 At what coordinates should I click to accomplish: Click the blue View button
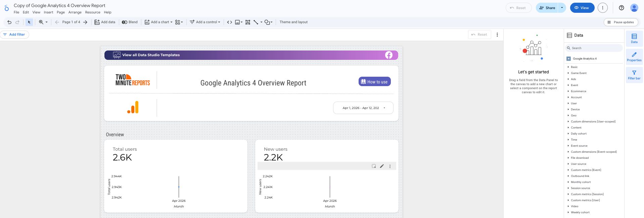[x=582, y=8]
